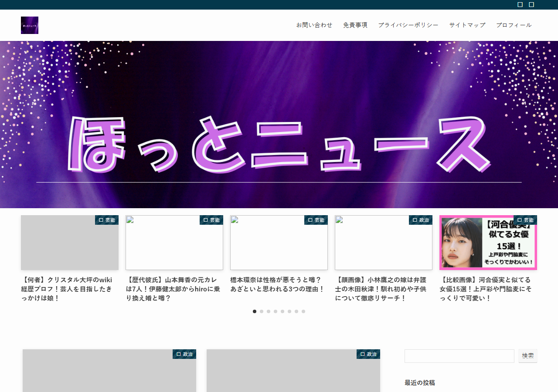Click the last top bar square icon

coord(531,4)
